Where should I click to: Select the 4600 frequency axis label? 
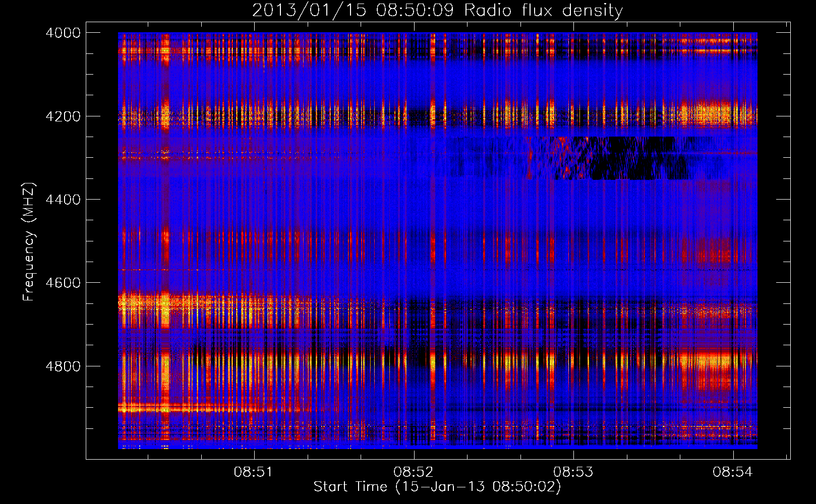click(63, 283)
